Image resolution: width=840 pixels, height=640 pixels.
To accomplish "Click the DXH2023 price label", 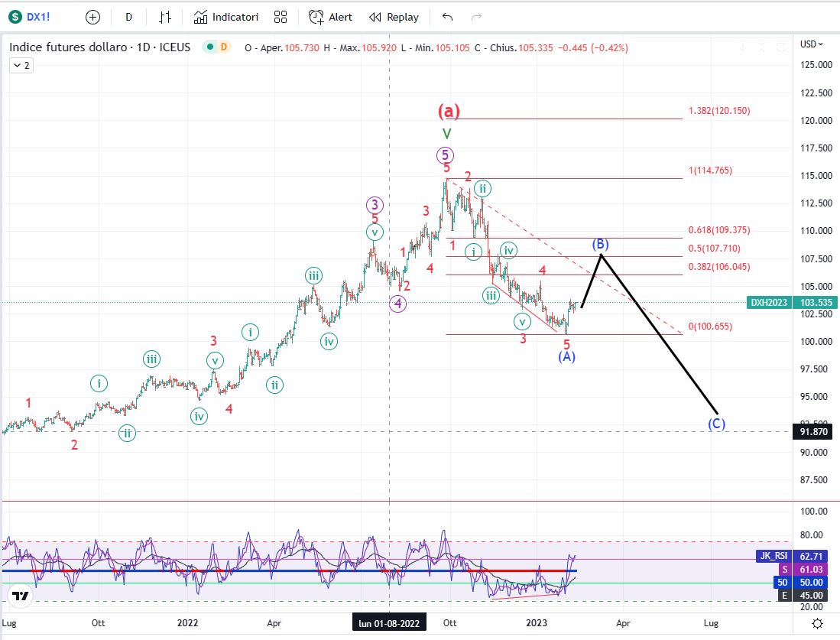I will 769,302.
